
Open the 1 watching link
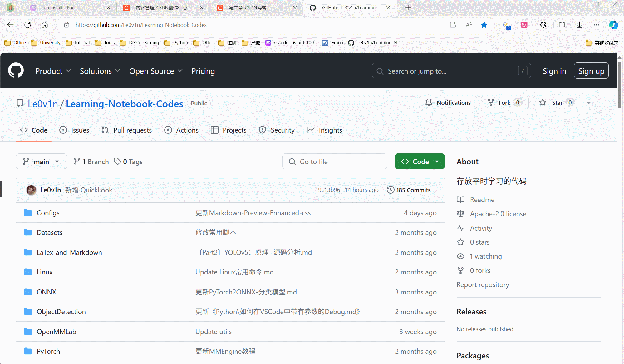[x=479, y=256]
